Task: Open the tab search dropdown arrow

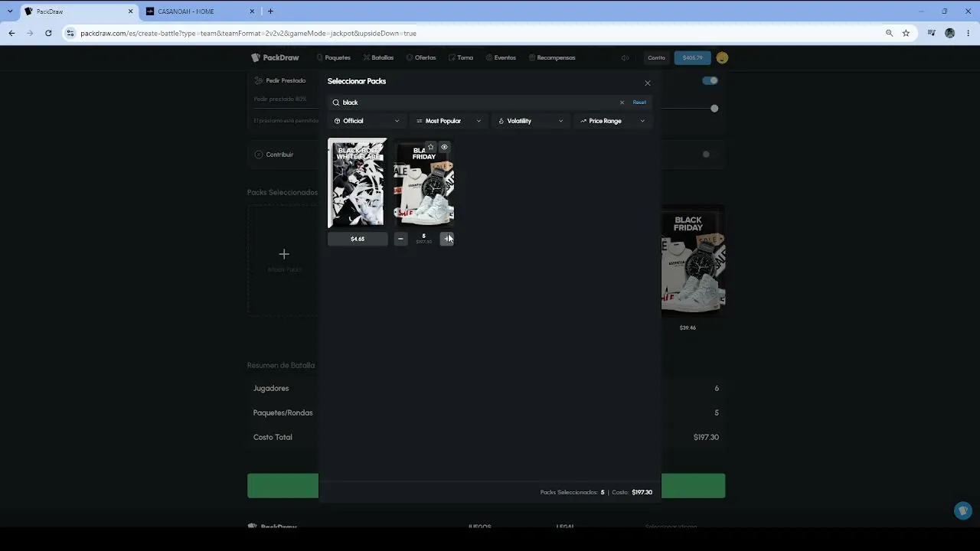Action: [10, 11]
